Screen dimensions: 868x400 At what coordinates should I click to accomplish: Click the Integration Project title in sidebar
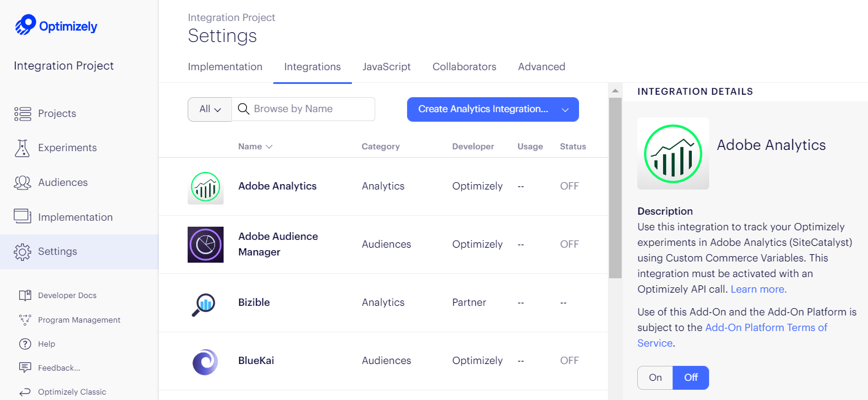[x=64, y=66]
